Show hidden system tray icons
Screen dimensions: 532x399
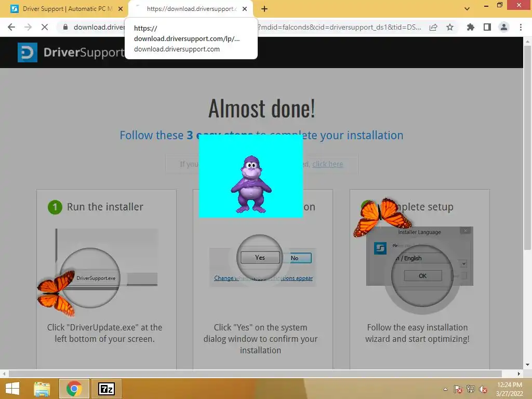(x=445, y=389)
